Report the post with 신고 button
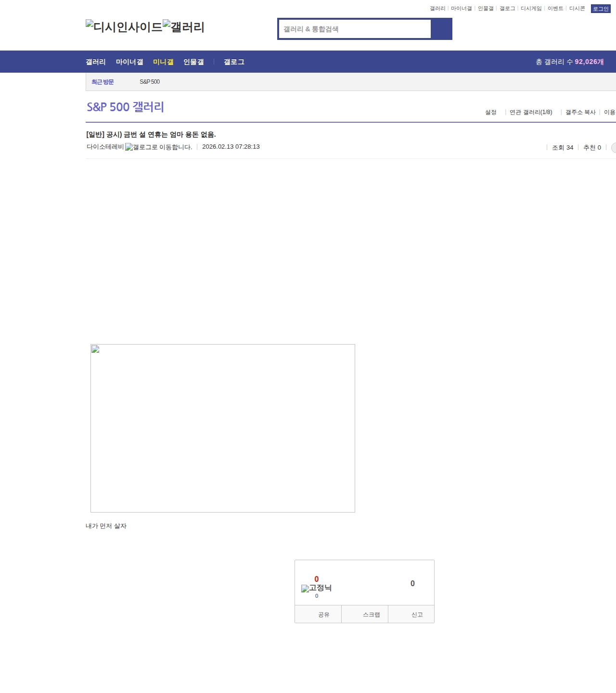The width and height of the screenshot is (616, 693). click(x=417, y=615)
